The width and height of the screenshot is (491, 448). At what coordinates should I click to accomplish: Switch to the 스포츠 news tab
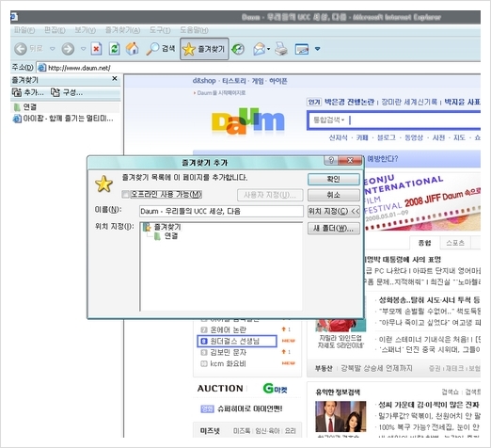455,243
